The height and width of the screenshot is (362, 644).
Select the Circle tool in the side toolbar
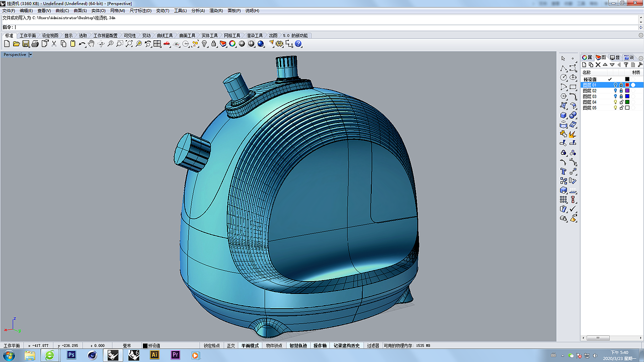click(563, 77)
